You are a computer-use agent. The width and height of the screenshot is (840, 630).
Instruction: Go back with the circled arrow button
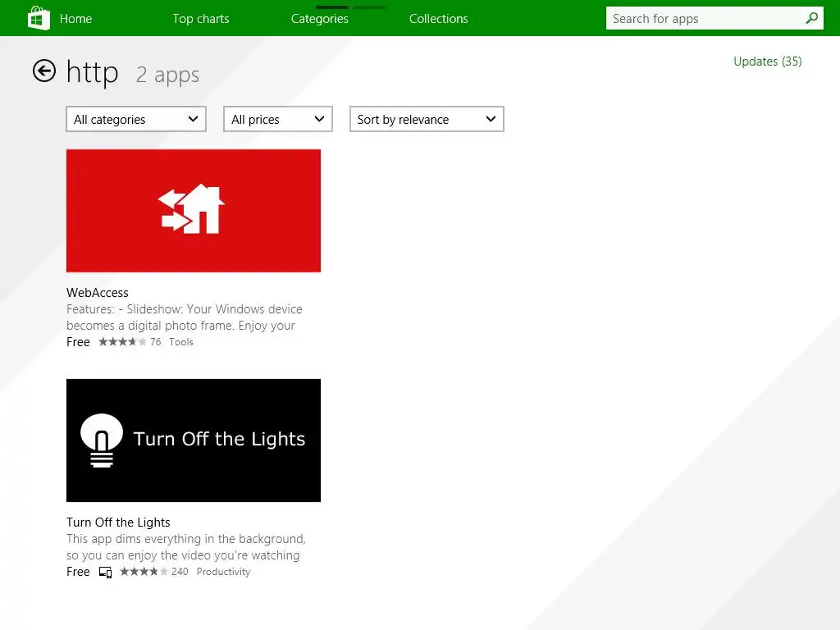(x=44, y=71)
